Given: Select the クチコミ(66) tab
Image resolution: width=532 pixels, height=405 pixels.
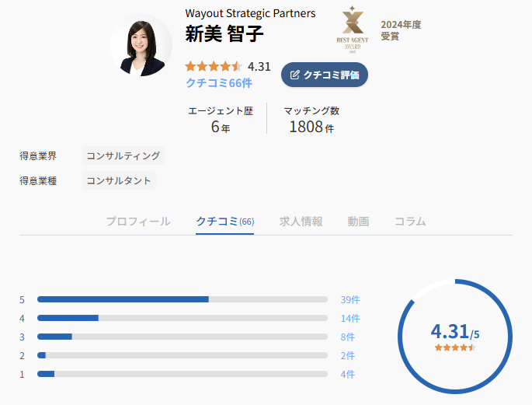Looking at the screenshot, I should coord(225,222).
